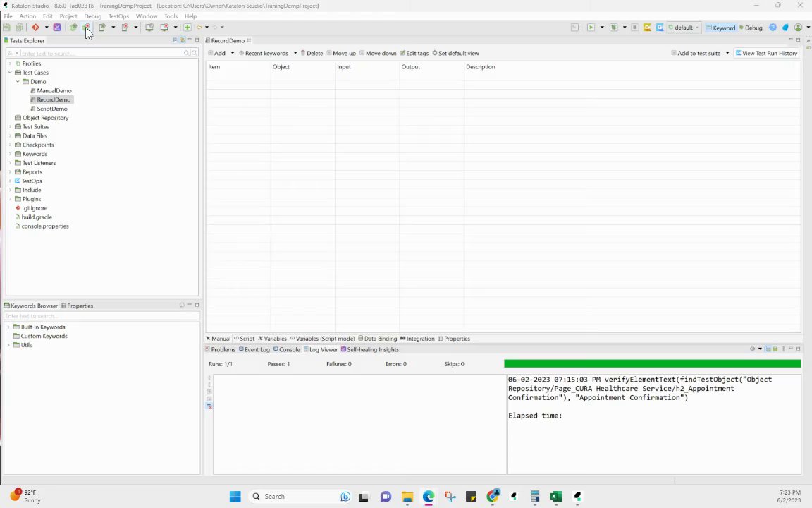Collapse the Demo folder node
Image resolution: width=812 pixels, height=508 pixels.
(18, 81)
